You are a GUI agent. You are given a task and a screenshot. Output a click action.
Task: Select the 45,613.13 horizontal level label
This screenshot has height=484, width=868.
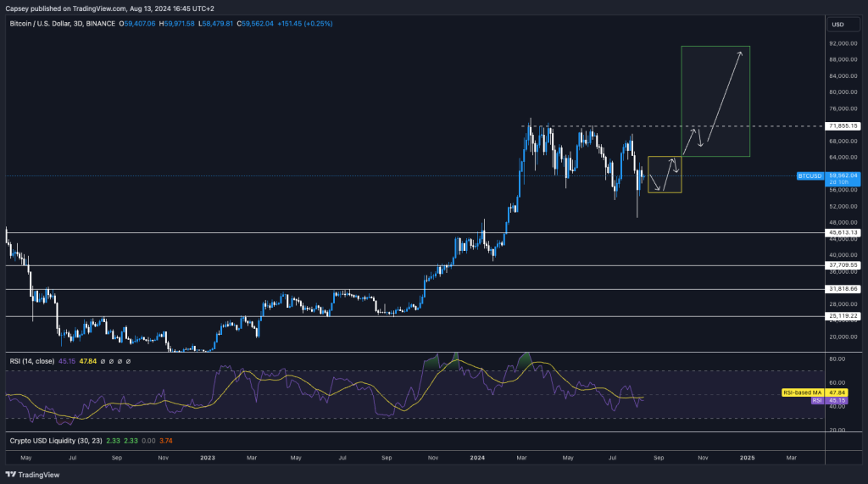(843, 232)
